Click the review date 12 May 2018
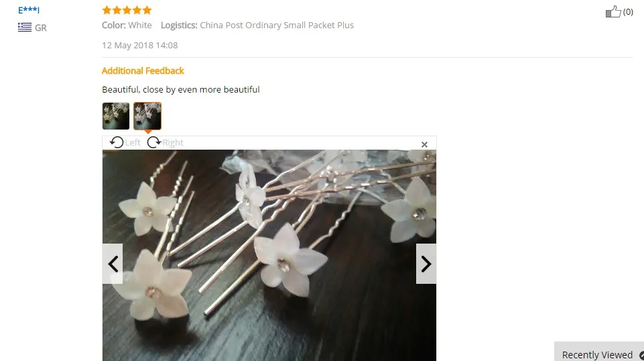 tap(139, 45)
